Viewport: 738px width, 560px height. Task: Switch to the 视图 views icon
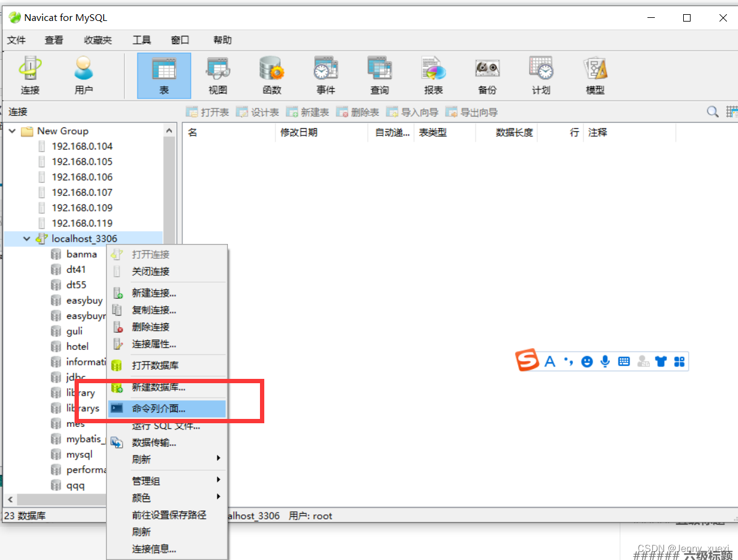218,75
